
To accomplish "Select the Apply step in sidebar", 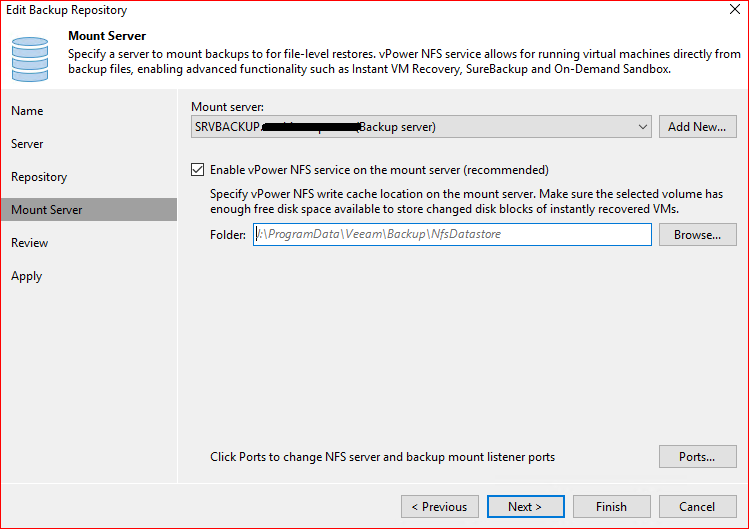I will pyautogui.click(x=27, y=276).
